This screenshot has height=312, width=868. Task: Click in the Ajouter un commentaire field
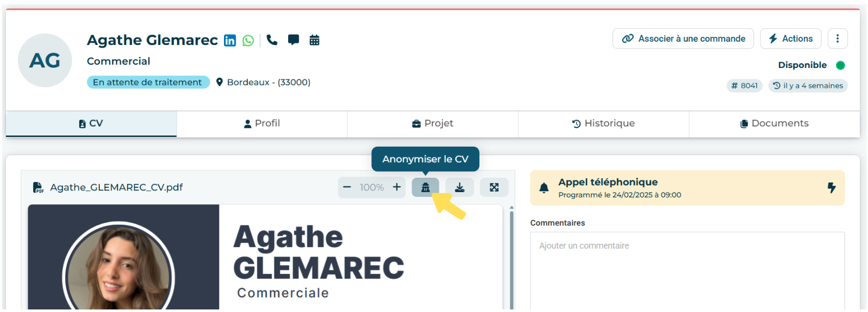687,271
